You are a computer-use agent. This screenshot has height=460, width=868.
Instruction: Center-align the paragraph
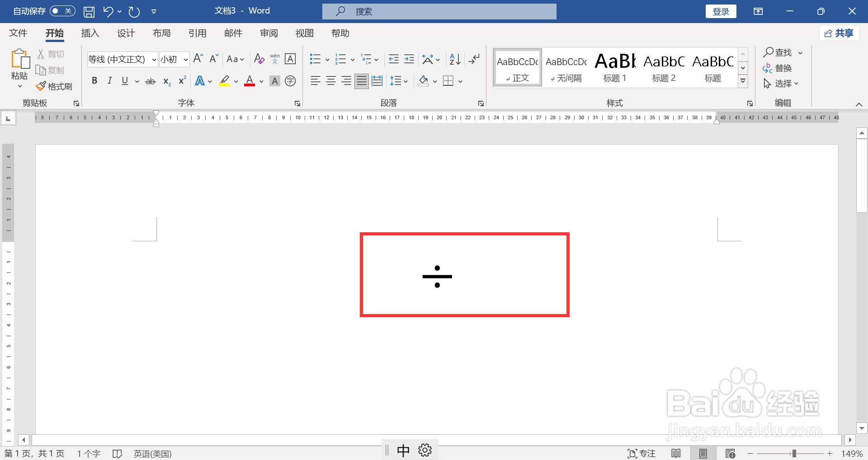click(x=331, y=81)
